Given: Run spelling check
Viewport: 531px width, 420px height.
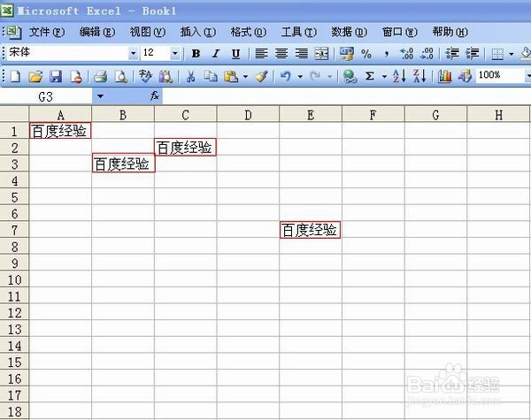Looking at the screenshot, I should (146, 76).
